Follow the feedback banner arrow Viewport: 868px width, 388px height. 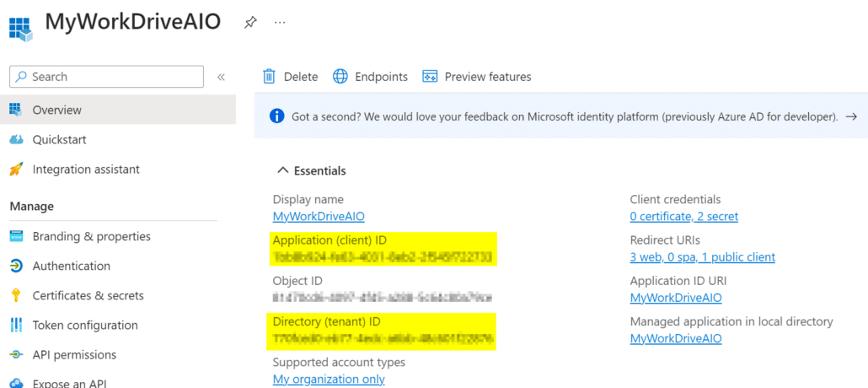click(851, 116)
